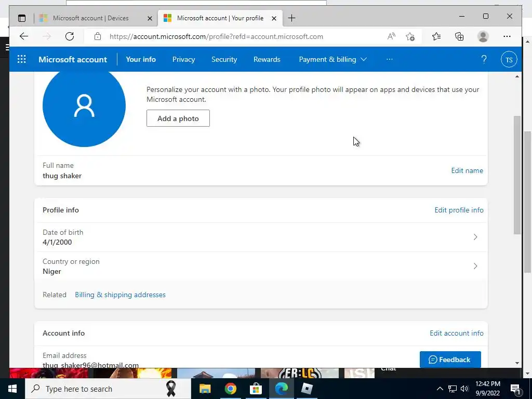Open Billing & shipping addresses link

click(x=120, y=295)
